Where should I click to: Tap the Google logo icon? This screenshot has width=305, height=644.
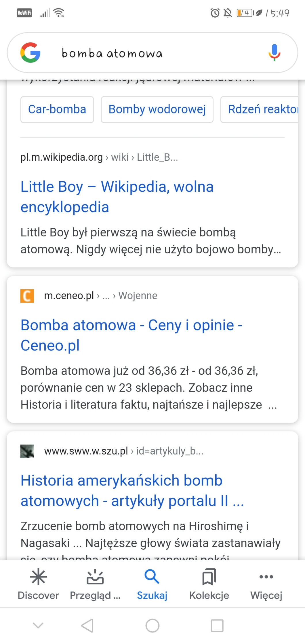30,53
